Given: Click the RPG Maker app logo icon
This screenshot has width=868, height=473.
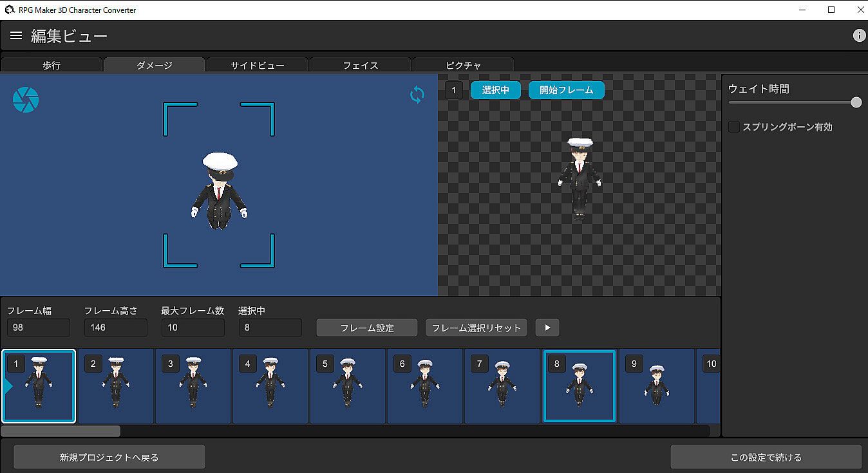Looking at the screenshot, I should pyautogui.click(x=10, y=10).
